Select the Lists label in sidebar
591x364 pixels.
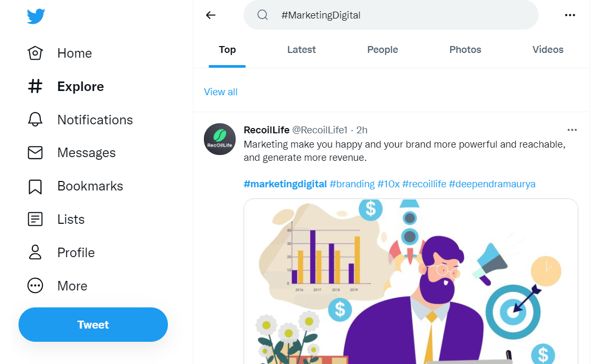(x=71, y=219)
